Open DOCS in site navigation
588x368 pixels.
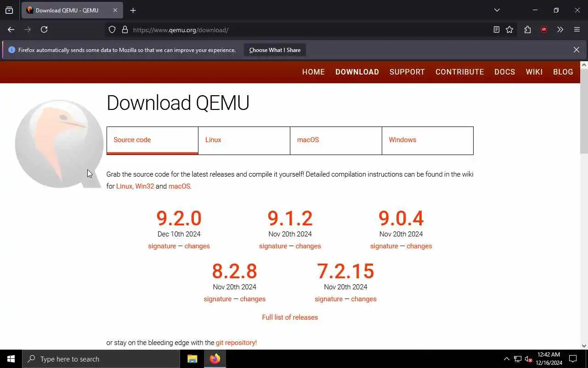[x=504, y=72]
